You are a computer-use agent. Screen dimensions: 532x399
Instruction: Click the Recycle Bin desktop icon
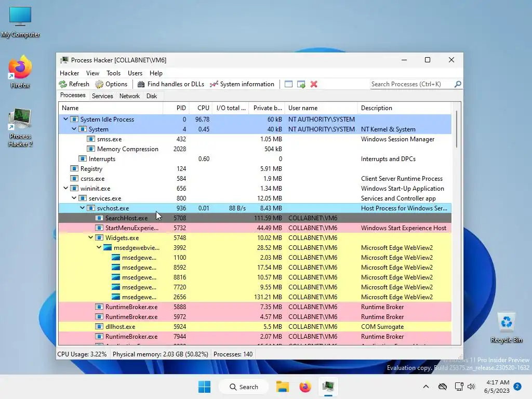pyautogui.click(x=506, y=328)
